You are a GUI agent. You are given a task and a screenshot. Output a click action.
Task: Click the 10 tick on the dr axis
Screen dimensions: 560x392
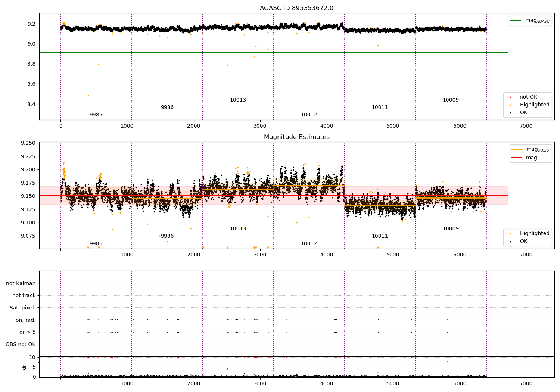pos(32,357)
